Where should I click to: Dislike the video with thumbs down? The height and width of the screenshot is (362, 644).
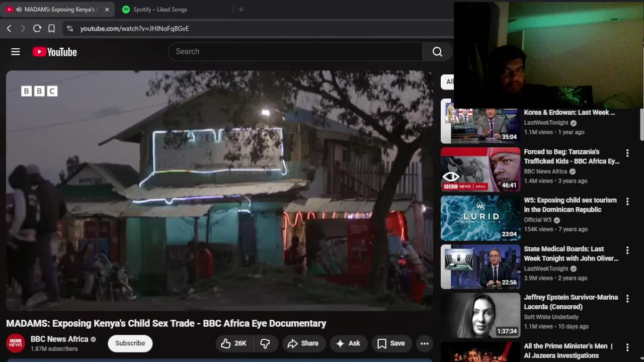point(265,343)
